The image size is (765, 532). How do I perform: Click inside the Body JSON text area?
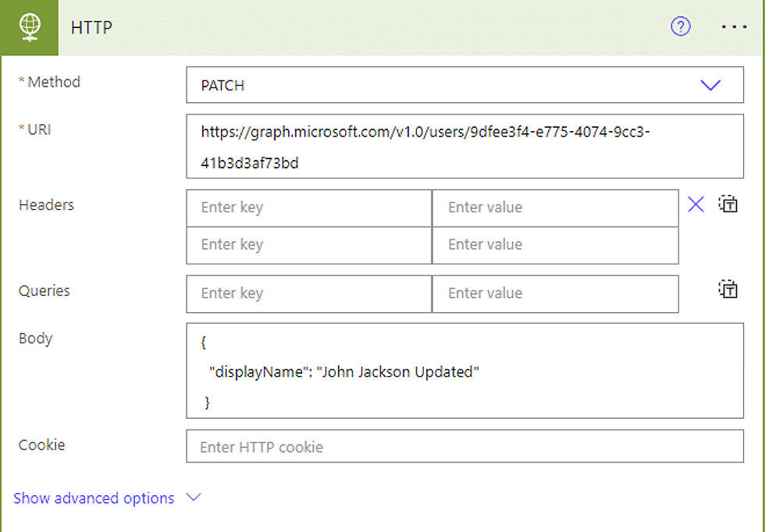pos(464,371)
